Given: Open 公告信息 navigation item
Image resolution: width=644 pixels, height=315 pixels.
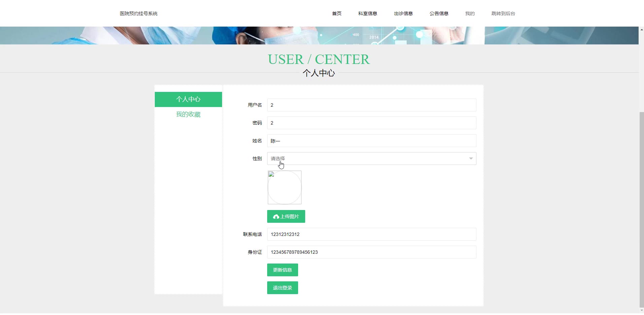Looking at the screenshot, I should click(x=439, y=13).
